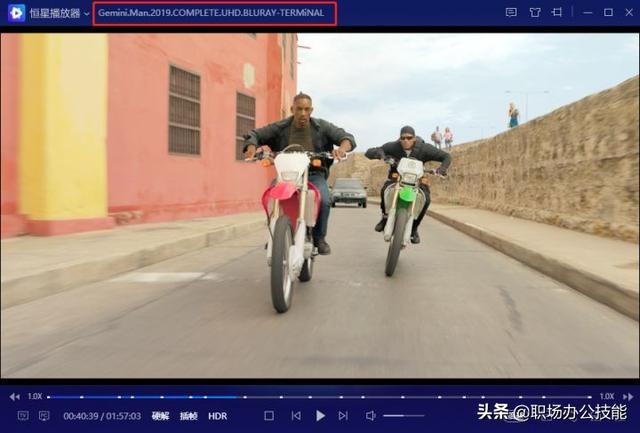The height and width of the screenshot is (433, 640).
Task: Mute audio with the speaker icon
Action: pyautogui.click(x=371, y=416)
